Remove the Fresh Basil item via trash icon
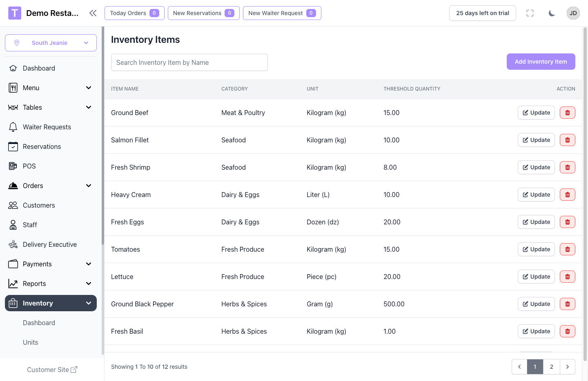 567,331
